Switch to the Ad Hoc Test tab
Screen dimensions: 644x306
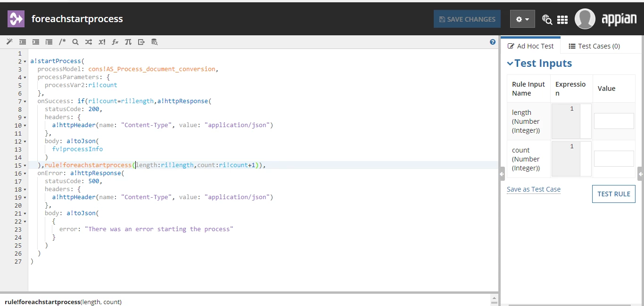(x=530, y=46)
